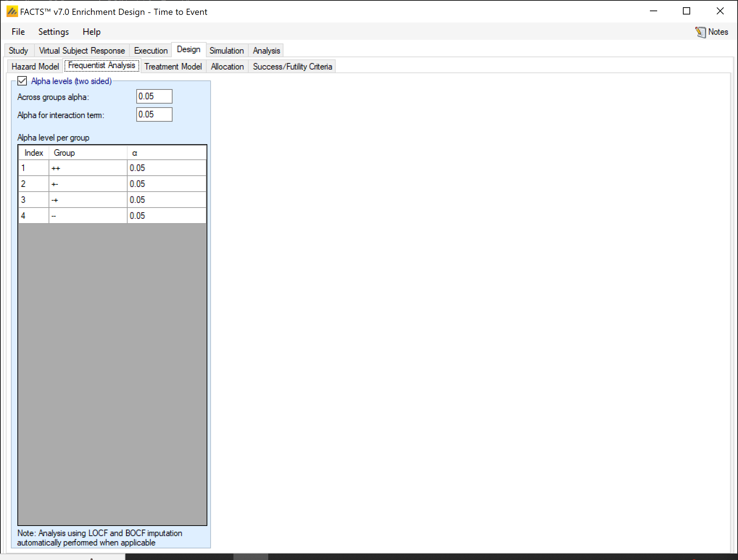
Task: Open the Help menu
Action: pyautogui.click(x=91, y=32)
